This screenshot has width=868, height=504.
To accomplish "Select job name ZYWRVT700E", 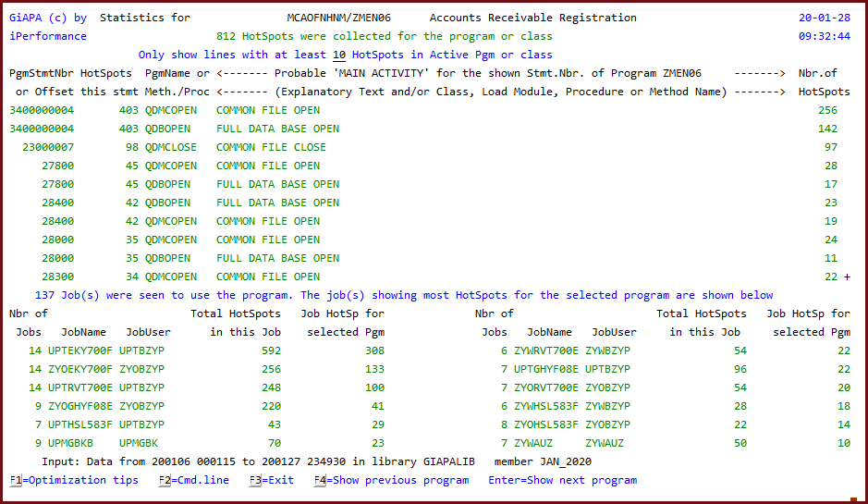I will (x=547, y=350).
